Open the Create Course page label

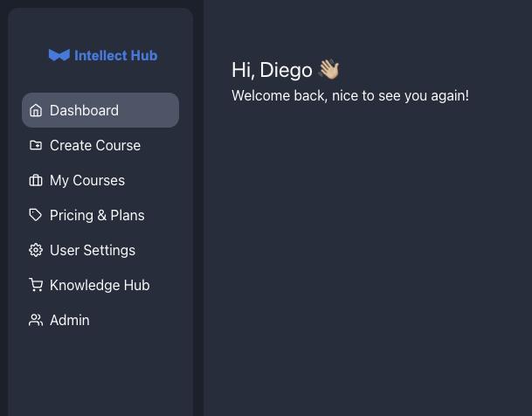coord(95,145)
